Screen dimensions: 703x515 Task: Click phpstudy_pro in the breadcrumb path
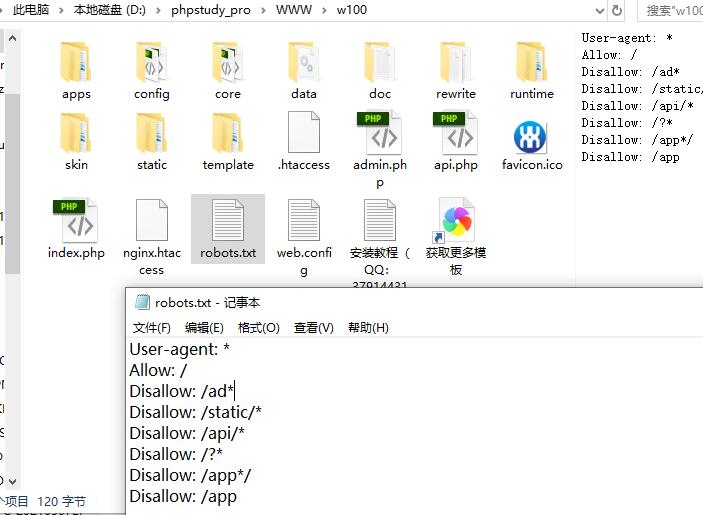(x=213, y=10)
